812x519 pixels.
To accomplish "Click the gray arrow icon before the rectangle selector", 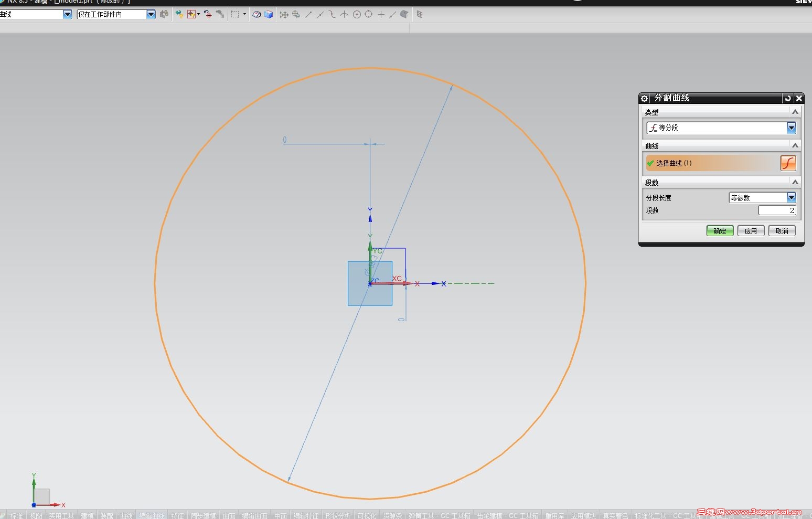I will pos(220,15).
